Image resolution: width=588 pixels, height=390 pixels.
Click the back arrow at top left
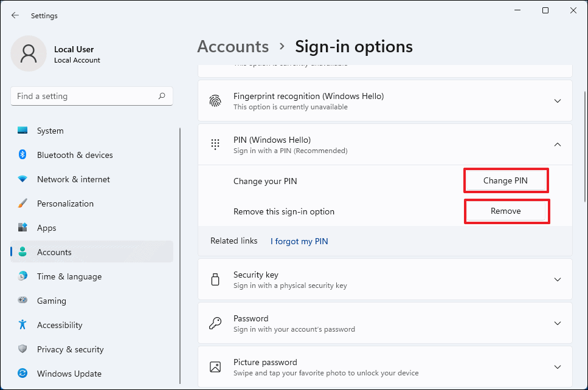tap(15, 15)
